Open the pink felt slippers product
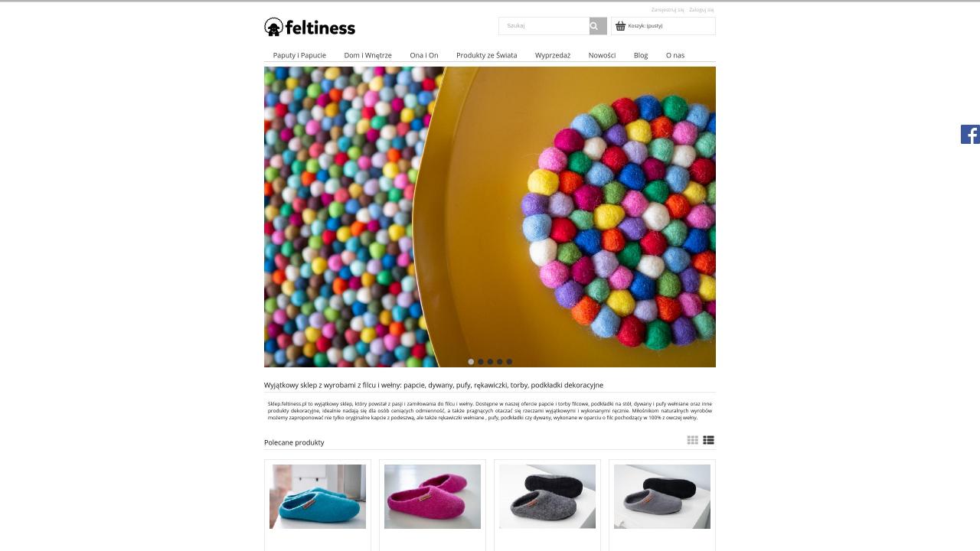This screenshot has height=551, width=980. [x=433, y=497]
